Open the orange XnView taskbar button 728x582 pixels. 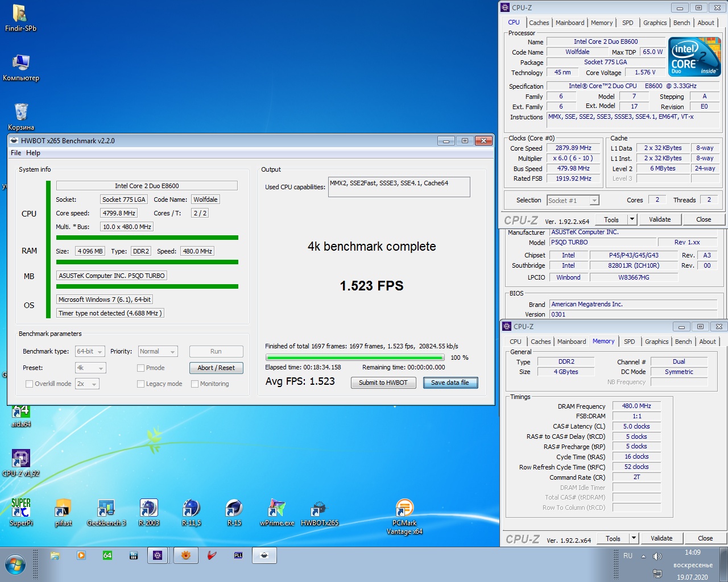point(186,555)
